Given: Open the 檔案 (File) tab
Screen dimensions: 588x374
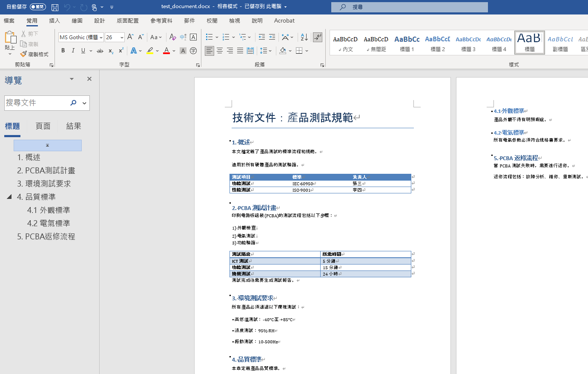Looking at the screenshot, I should click(x=9, y=20).
